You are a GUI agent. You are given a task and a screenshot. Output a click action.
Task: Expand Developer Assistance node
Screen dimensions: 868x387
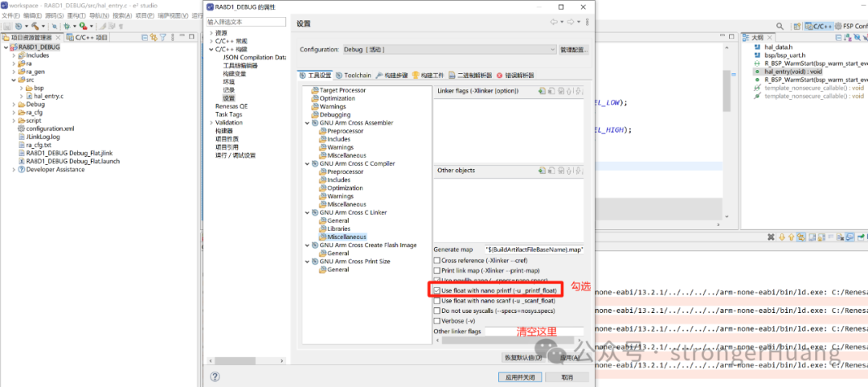click(x=14, y=170)
